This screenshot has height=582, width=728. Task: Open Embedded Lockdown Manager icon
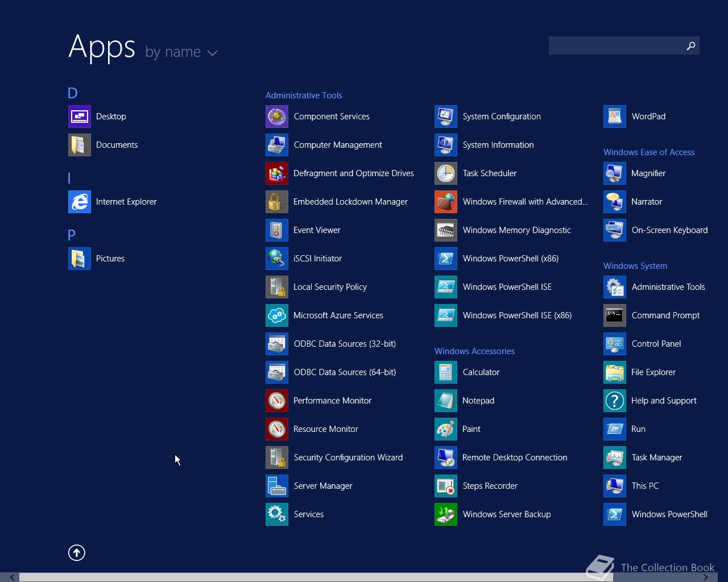click(x=277, y=202)
